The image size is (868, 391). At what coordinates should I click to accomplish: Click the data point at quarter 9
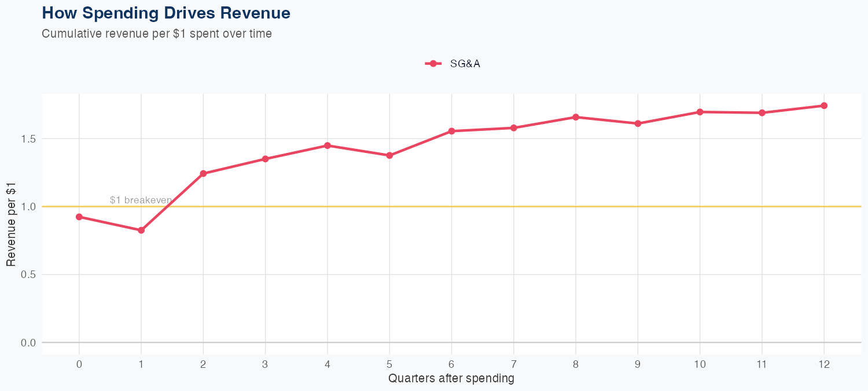[x=638, y=123]
